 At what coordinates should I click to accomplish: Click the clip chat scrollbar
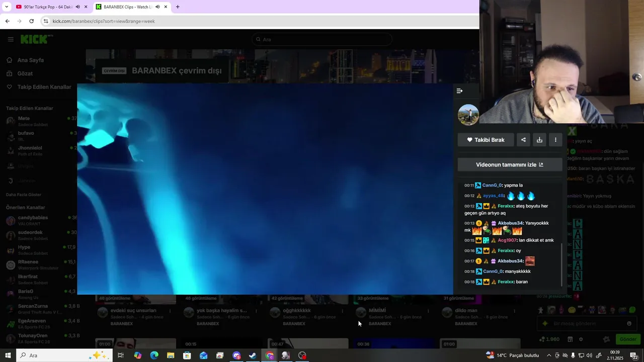(x=561, y=264)
